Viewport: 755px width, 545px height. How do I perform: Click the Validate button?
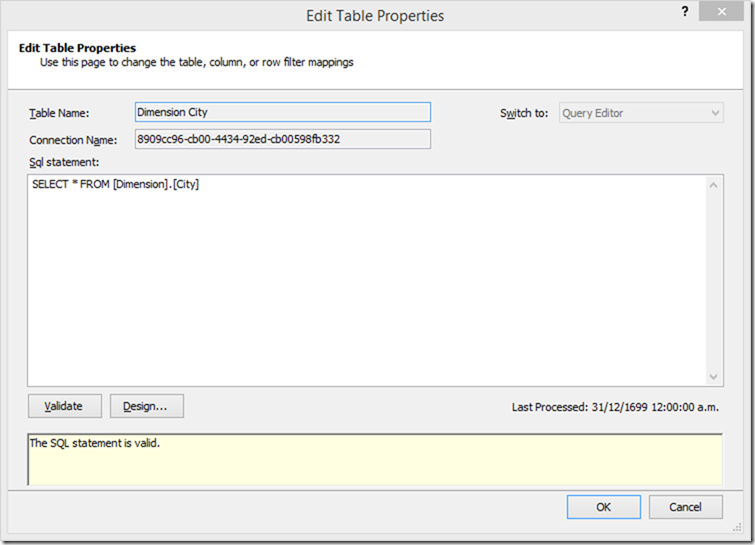tap(65, 406)
